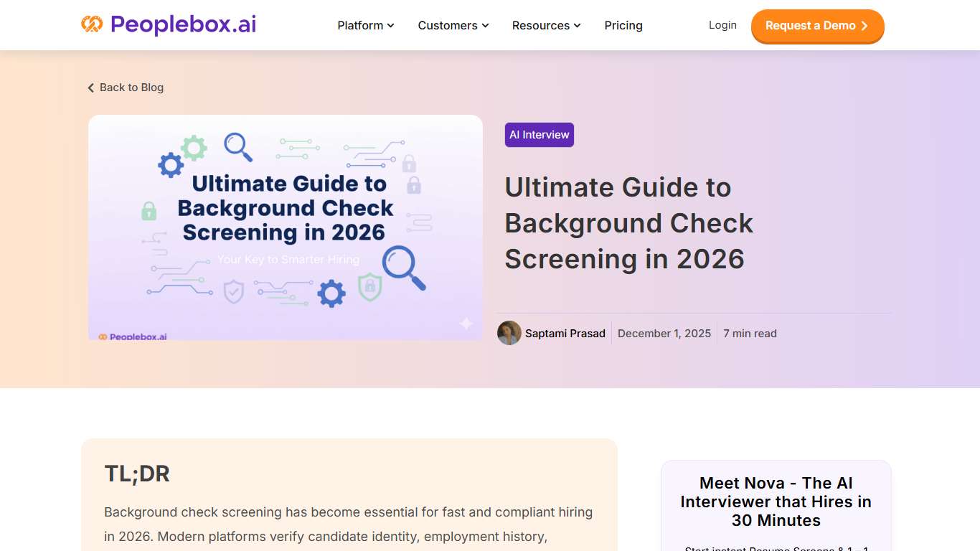Click the Request a Demo button
The image size is (980, 551).
[817, 25]
